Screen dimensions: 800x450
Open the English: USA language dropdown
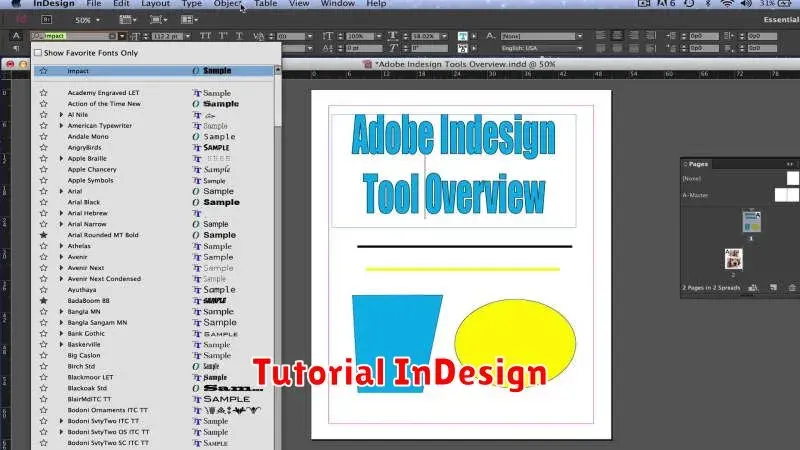click(580, 48)
